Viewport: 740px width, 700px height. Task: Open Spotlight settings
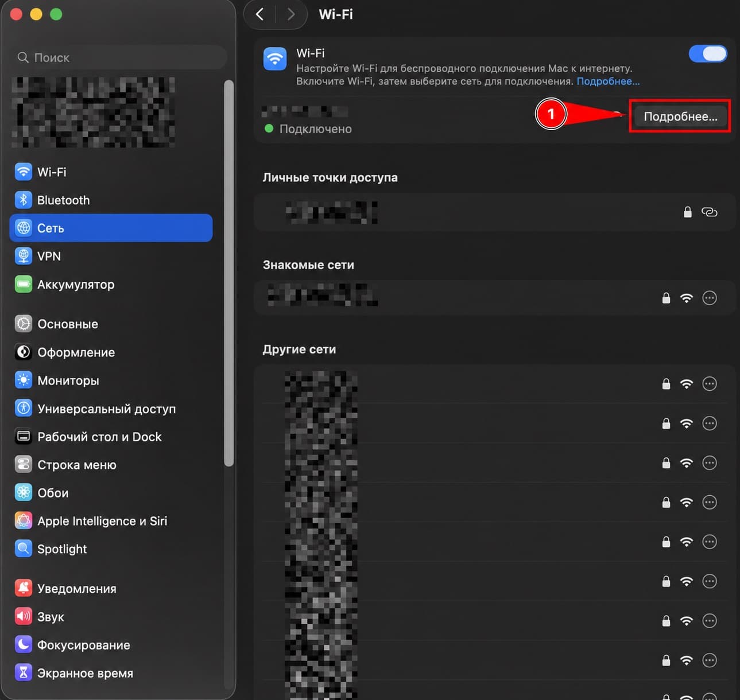click(x=111, y=549)
